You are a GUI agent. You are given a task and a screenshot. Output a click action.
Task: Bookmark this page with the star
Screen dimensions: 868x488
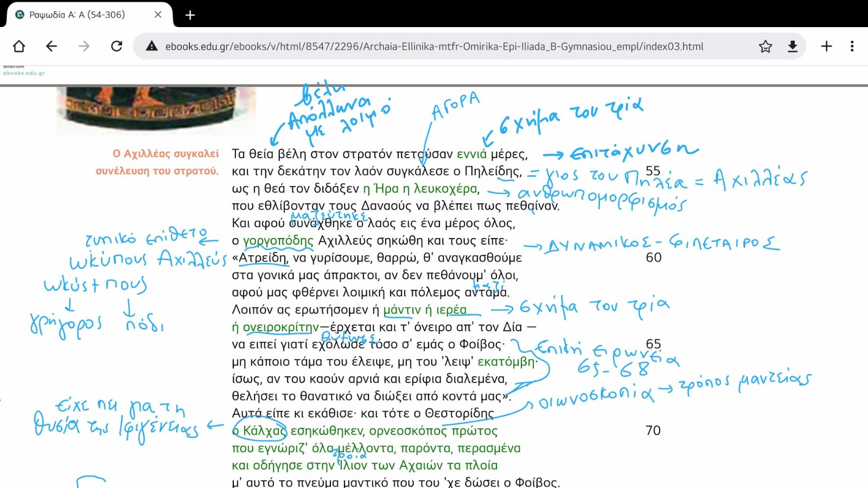click(765, 46)
